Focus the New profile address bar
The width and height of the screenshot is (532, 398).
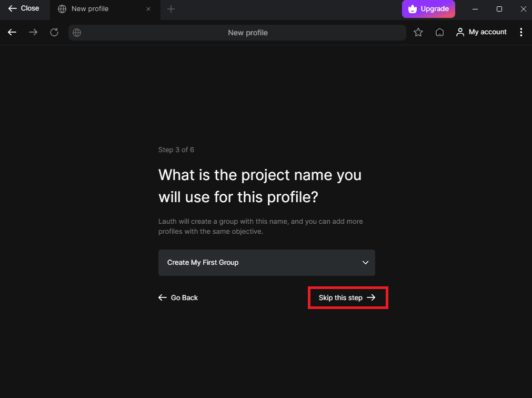pyautogui.click(x=247, y=33)
